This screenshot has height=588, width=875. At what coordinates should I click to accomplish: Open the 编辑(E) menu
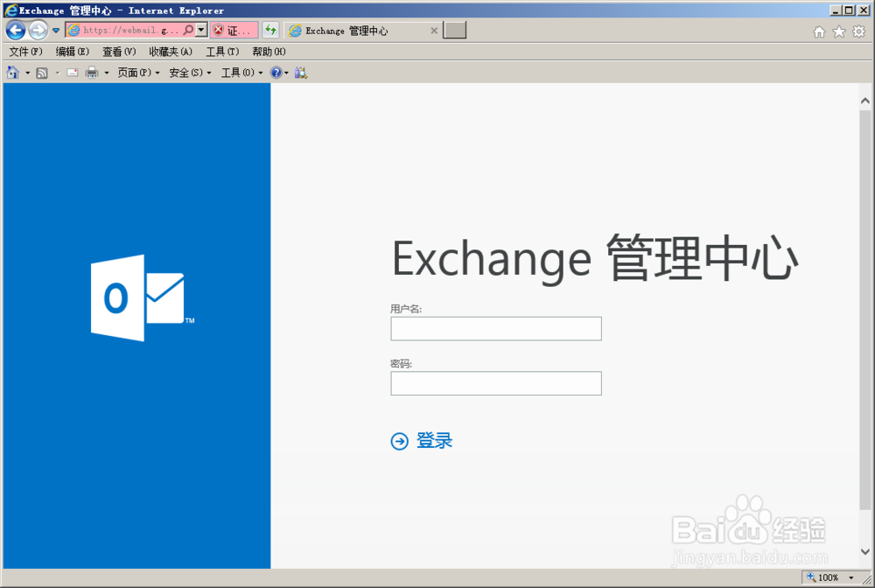[73, 52]
